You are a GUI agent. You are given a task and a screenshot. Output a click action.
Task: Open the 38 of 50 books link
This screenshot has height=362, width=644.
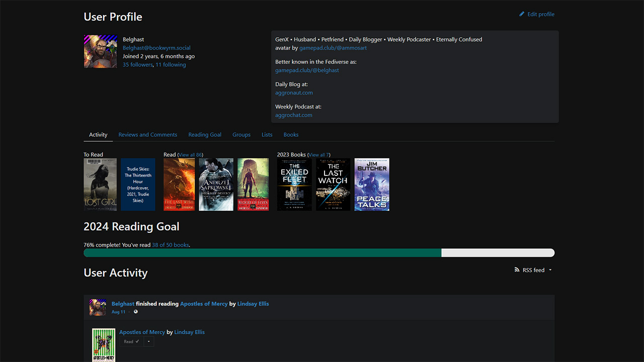[x=171, y=245]
